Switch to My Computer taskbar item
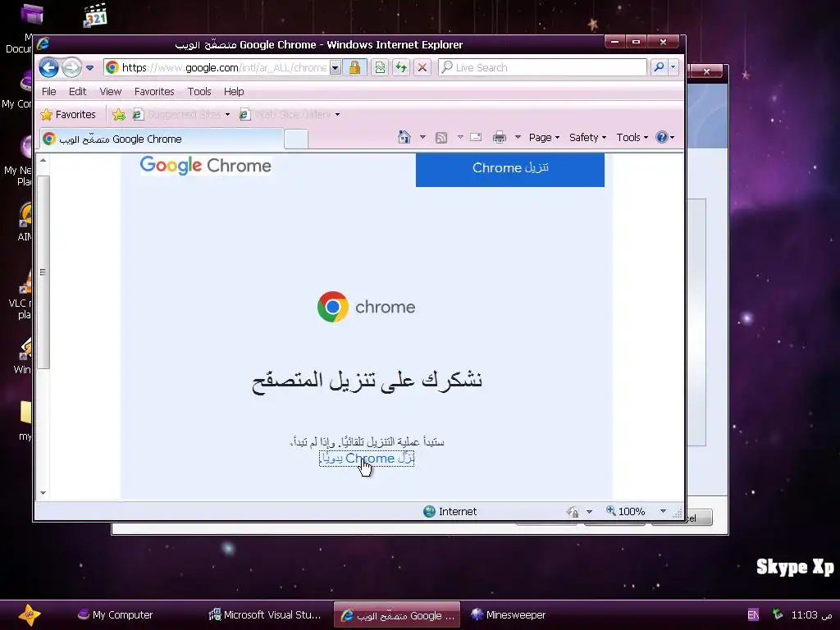The image size is (840, 630). pyautogui.click(x=115, y=615)
